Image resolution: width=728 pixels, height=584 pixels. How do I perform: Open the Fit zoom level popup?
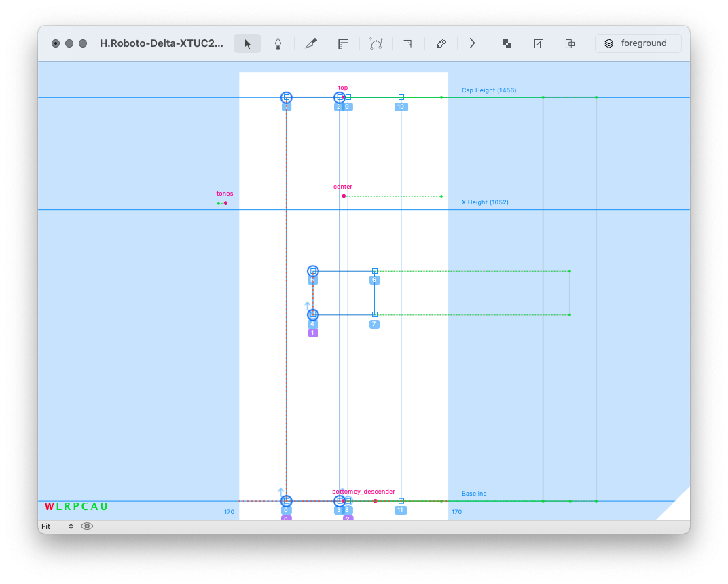tap(57, 526)
